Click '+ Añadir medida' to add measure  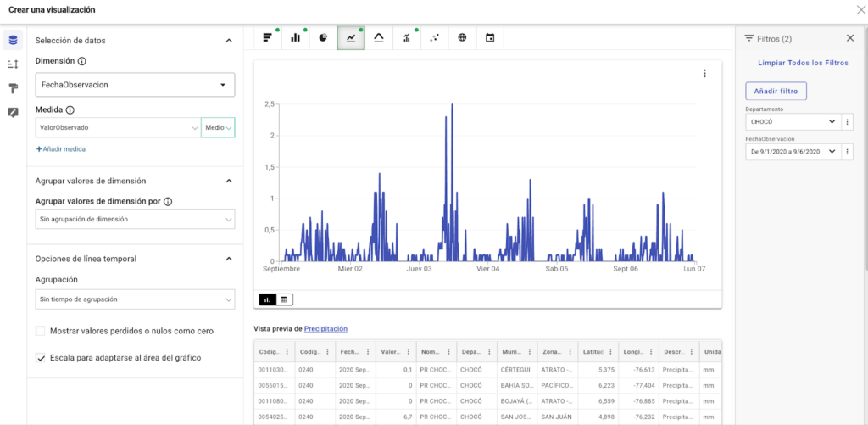click(60, 149)
